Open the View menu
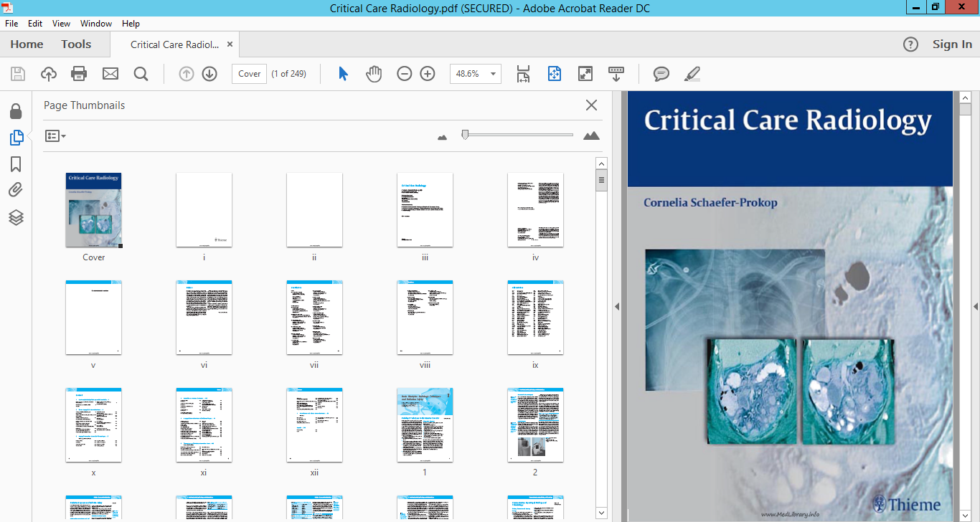 (x=62, y=24)
